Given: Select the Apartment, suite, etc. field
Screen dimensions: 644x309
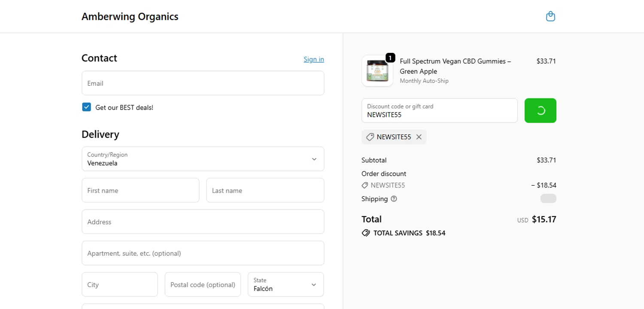Looking at the screenshot, I should (203, 253).
